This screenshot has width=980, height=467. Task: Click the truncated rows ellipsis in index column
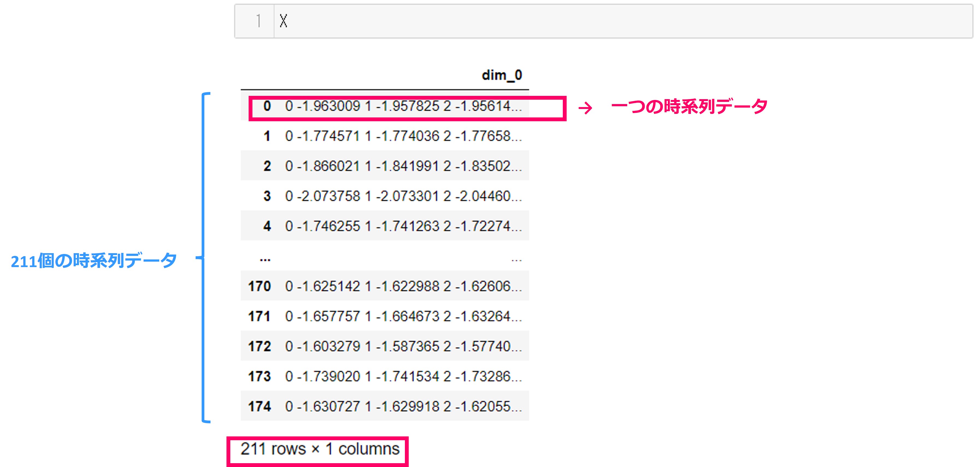[265, 259]
